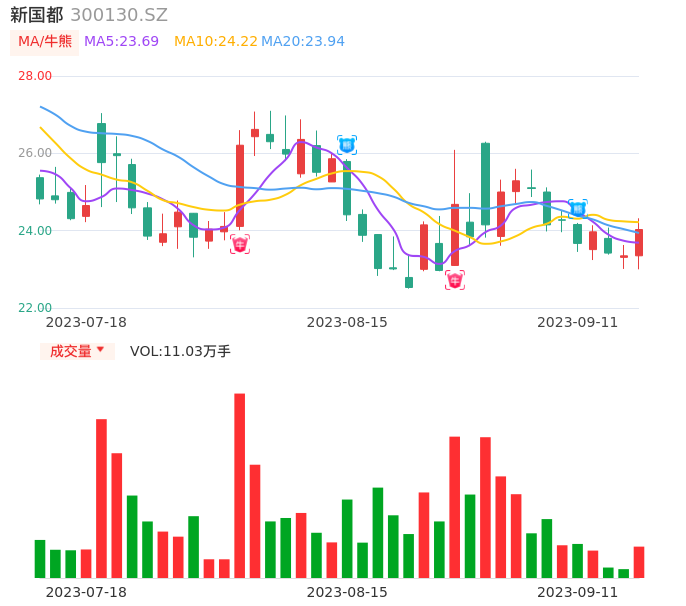Click the 2023-08-15 date label under the volume chart
686x606 pixels.
[x=347, y=592]
